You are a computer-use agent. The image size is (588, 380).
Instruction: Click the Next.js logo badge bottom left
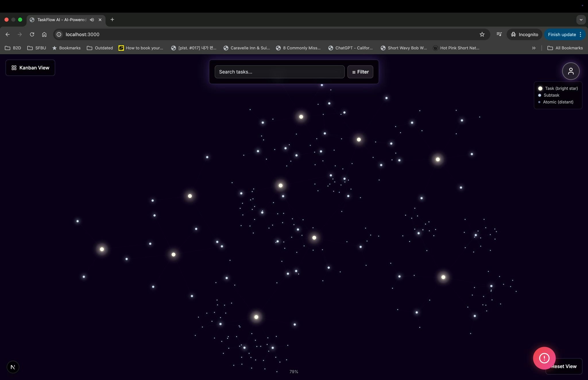pyautogui.click(x=13, y=367)
